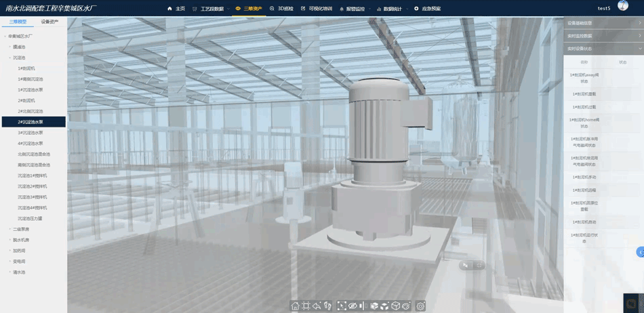Click the paint palette icon in bottom toolbar

(406, 306)
